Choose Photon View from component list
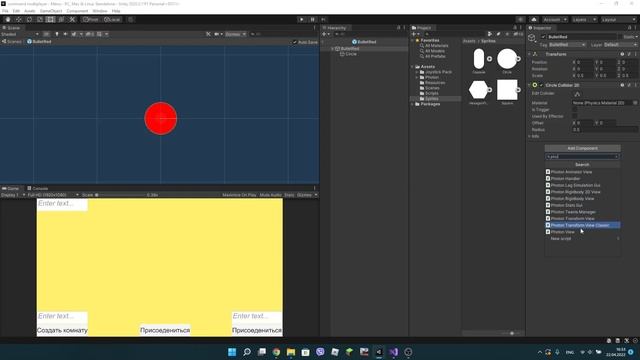Screen dimensions: 640x360 (583, 232)
